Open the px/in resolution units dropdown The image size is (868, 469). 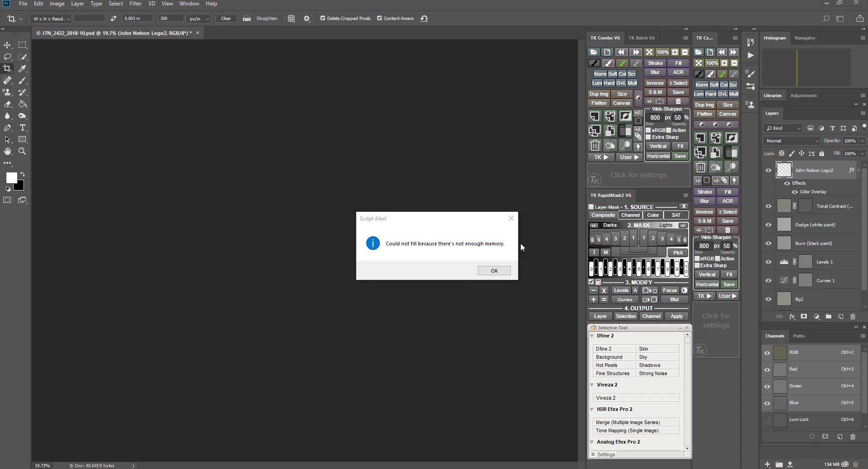tap(199, 19)
